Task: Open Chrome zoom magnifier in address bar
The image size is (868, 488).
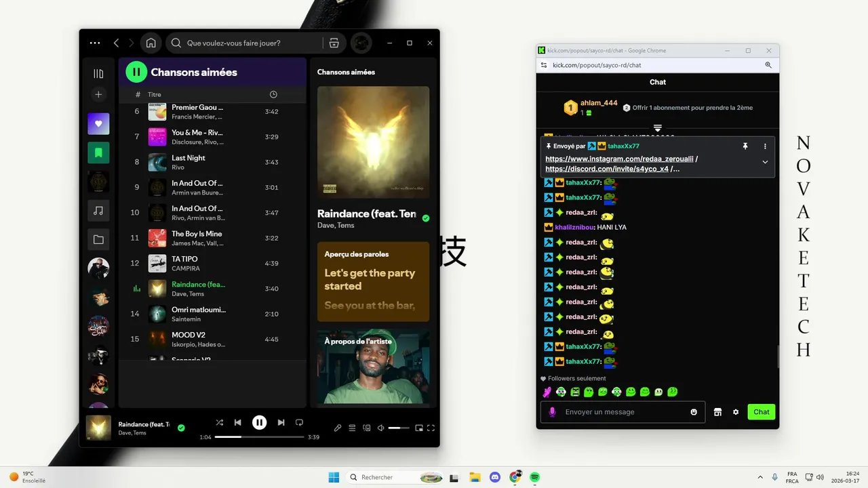Action: tap(768, 65)
